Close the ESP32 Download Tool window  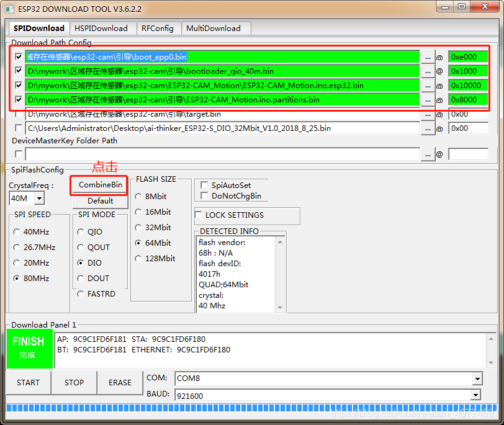(x=485, y=6)
